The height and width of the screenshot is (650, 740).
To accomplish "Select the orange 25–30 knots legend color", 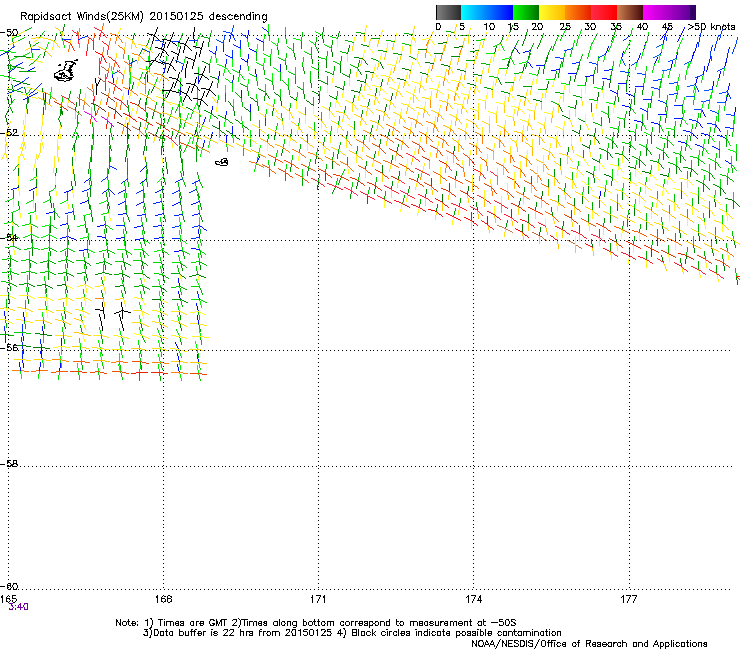I will 578,12.
